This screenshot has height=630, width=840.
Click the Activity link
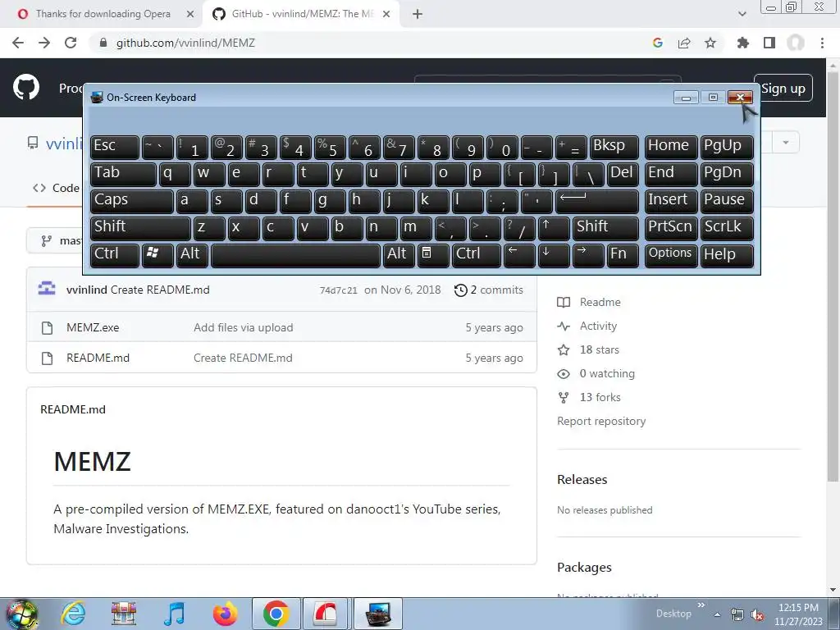[587, 326]
